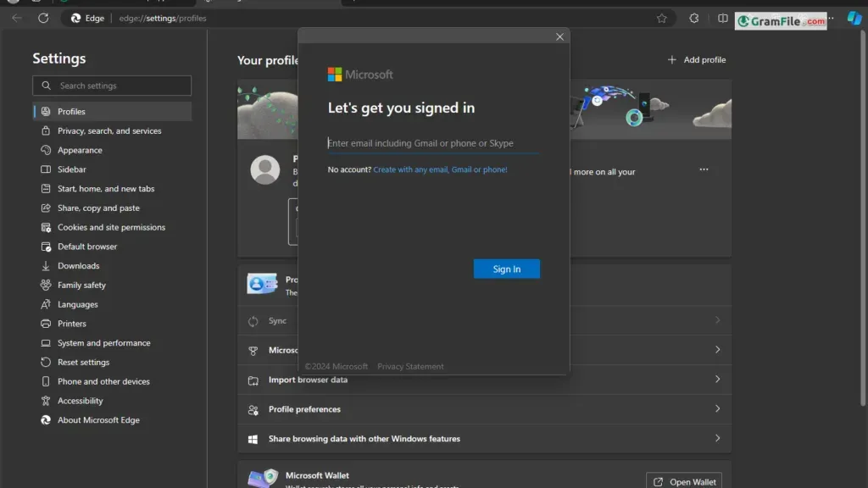The width and height of the screenshot is (868, 488).
Task: Open Import browser data row
Action: (x=484, y=380)
